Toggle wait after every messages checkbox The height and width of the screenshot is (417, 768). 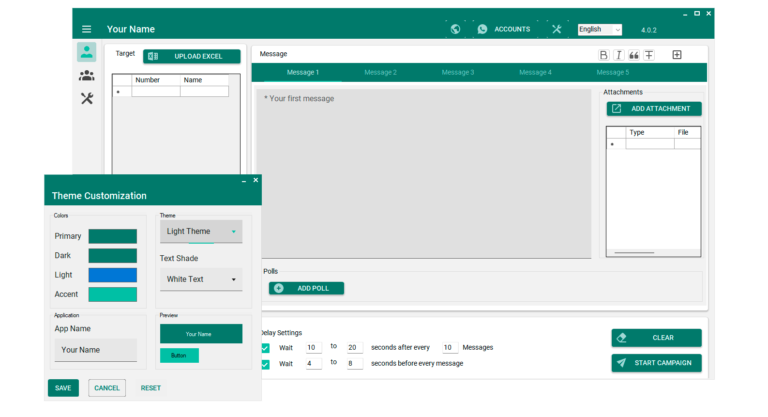[x=265, y=348]
